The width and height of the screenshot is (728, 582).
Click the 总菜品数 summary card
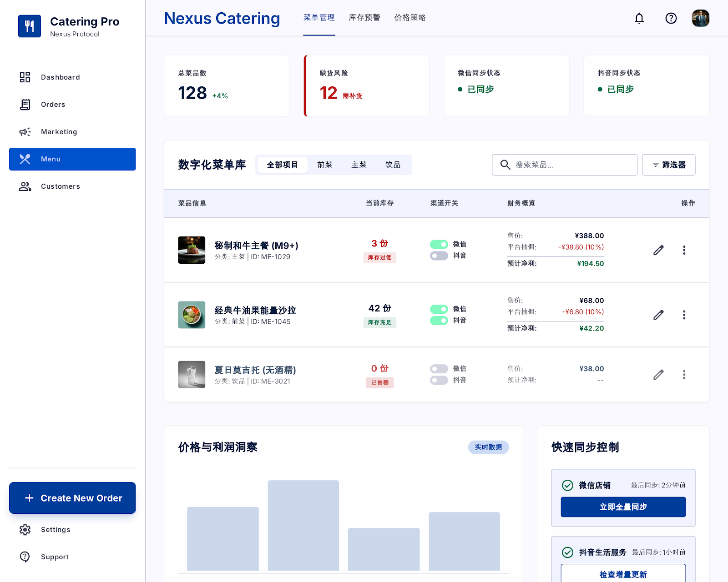[x=227, y=86]
